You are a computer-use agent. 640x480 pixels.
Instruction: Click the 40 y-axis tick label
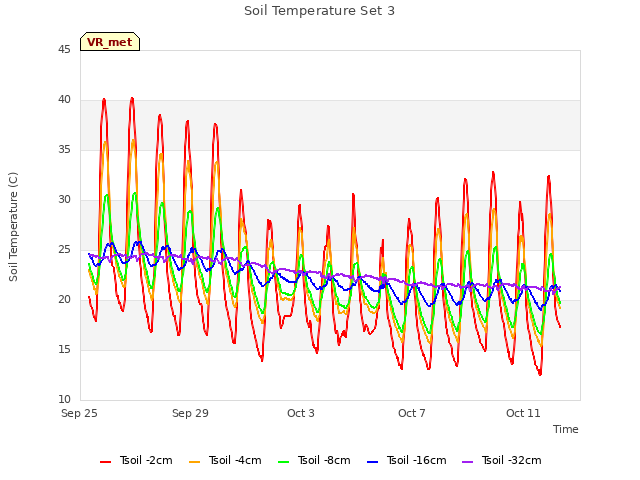[x=64, y=100]
